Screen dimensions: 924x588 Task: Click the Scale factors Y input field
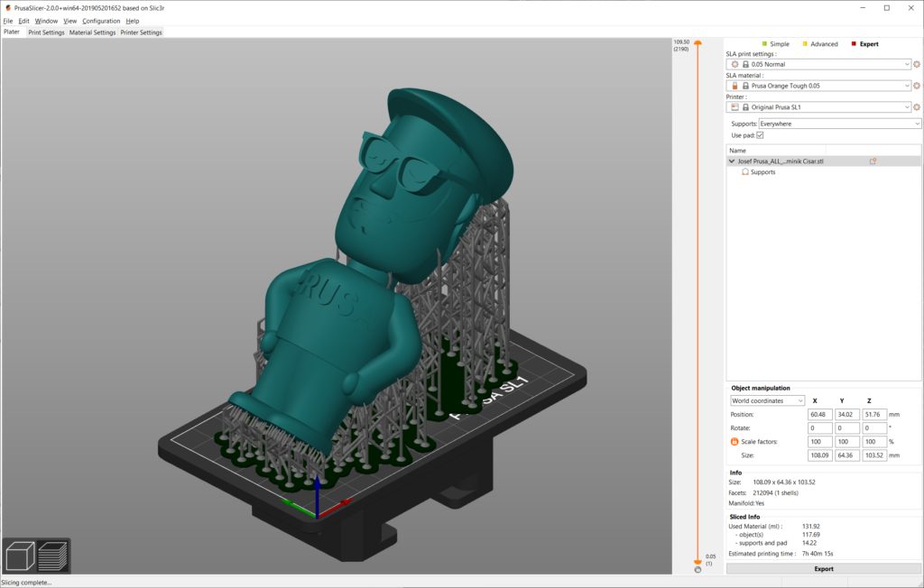click(x=846, y=442)
